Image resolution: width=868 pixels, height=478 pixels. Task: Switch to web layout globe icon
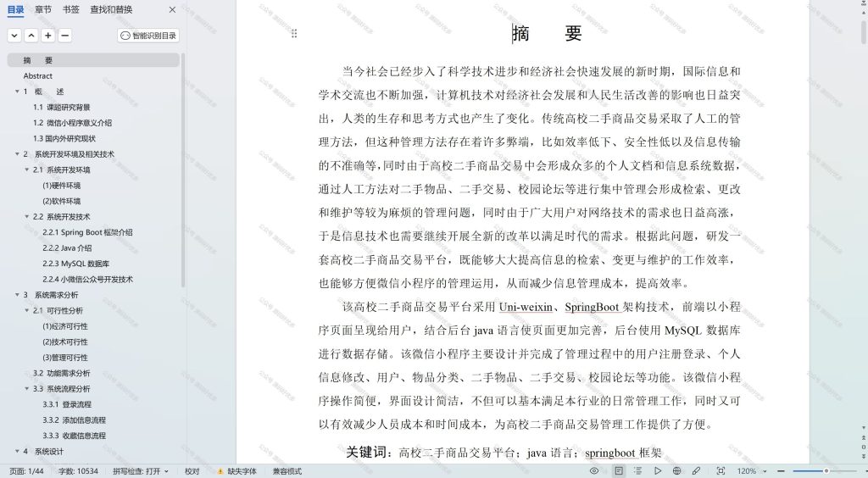[676, 471]
